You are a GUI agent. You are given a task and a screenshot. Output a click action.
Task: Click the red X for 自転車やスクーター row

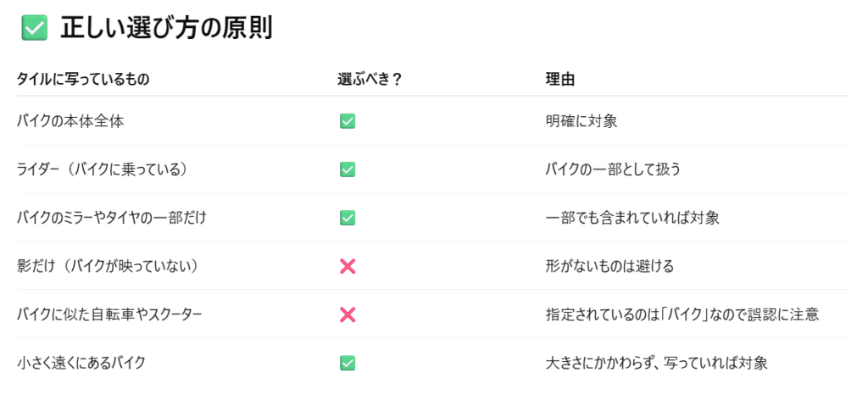[x=347, y=314]
